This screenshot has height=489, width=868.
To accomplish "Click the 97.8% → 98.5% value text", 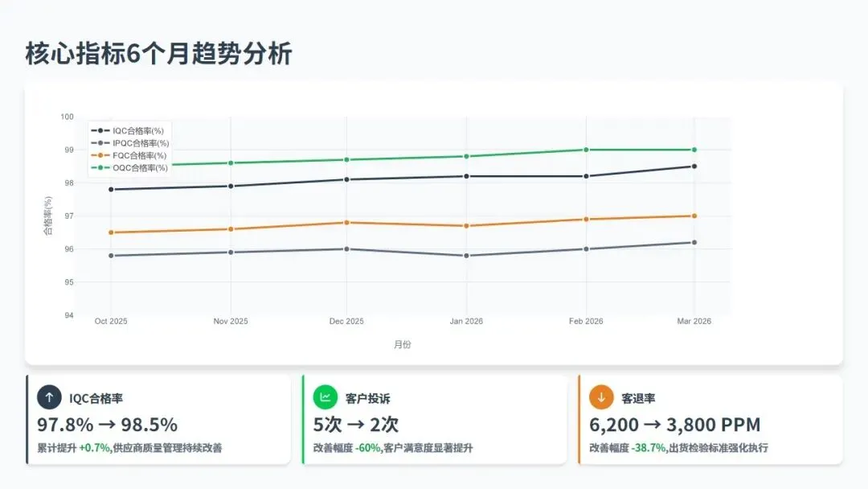I will pos(107,425).
